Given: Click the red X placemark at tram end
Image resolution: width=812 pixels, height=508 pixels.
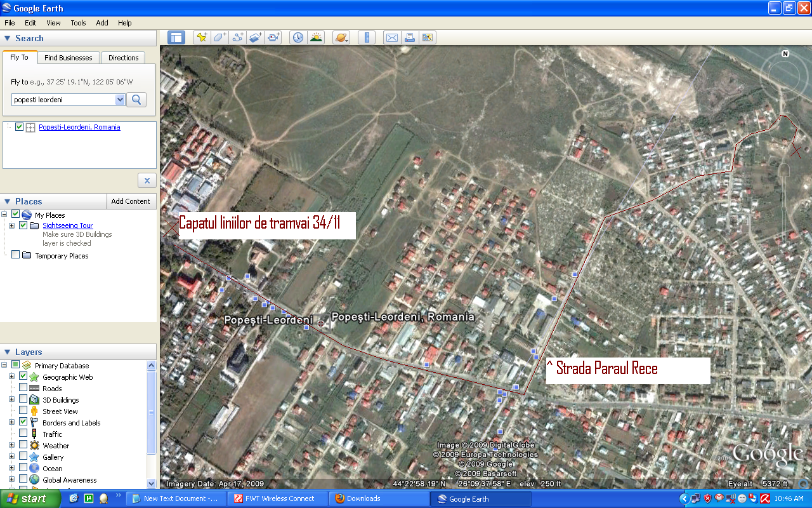Looking at the screenshot, I should click(172, 227).
